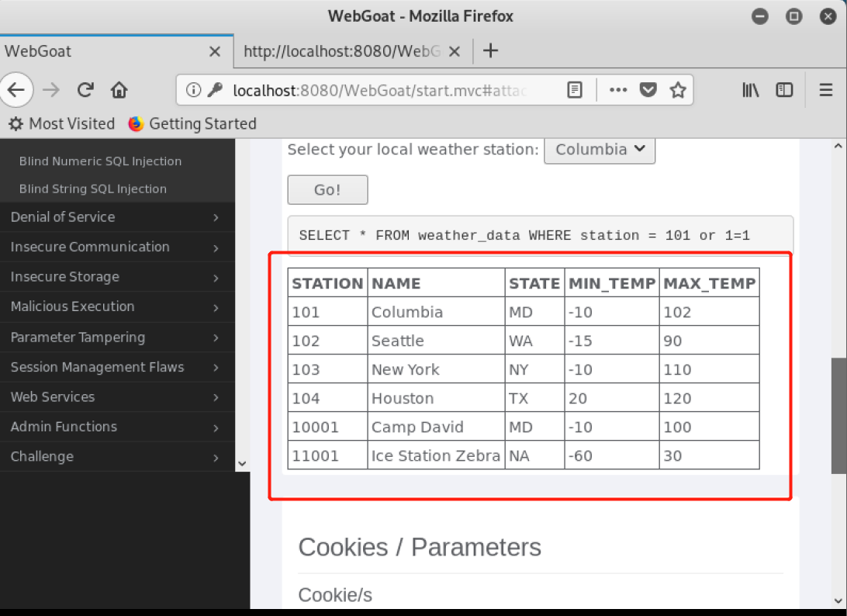Expand Denial of Service category
847x616 pixels.
pos(118,217)
